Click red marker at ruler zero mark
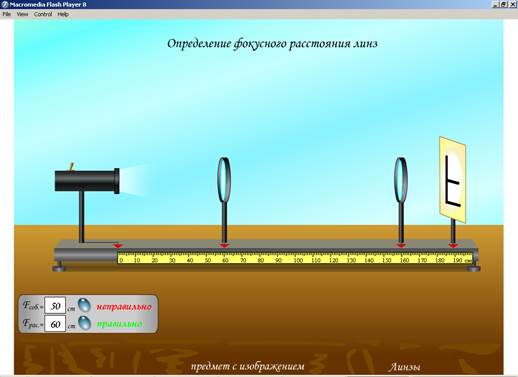Image resolution: width=518 pixels, height=377 pixels. point(118,246)
